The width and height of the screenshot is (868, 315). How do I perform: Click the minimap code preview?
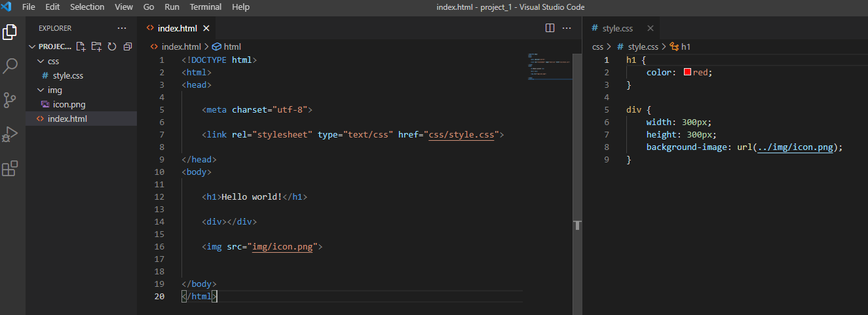click(549, 65)
